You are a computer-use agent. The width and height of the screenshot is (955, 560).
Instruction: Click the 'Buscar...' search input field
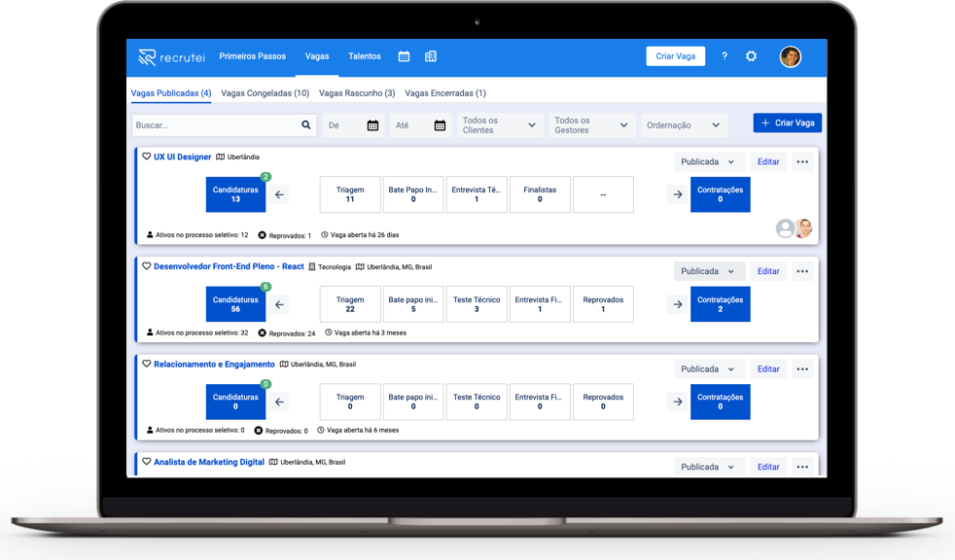(214, 125)
